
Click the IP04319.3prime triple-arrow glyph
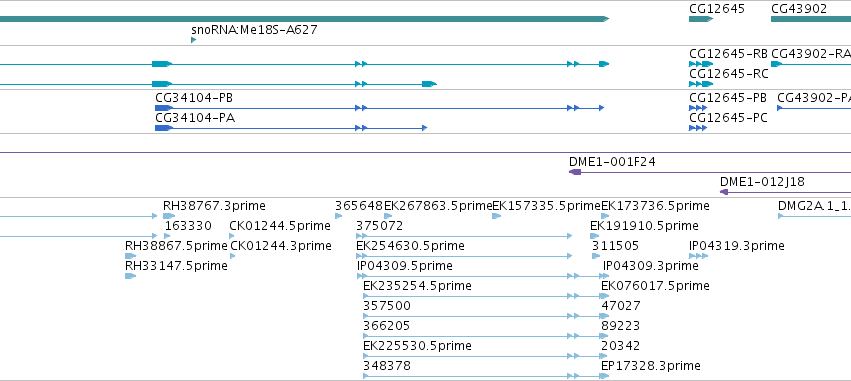click(x=698, y=256)
